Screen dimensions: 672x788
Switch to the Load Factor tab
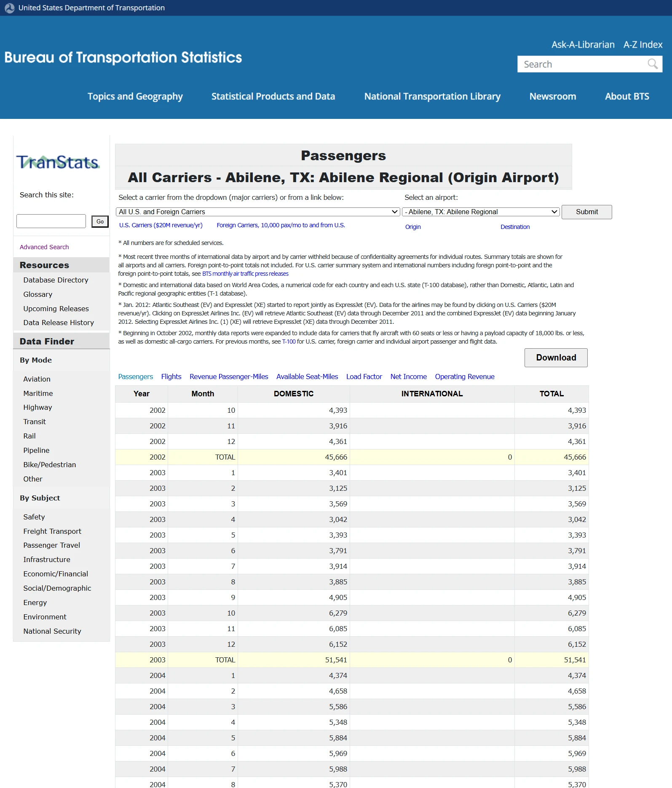coord(364,377)
